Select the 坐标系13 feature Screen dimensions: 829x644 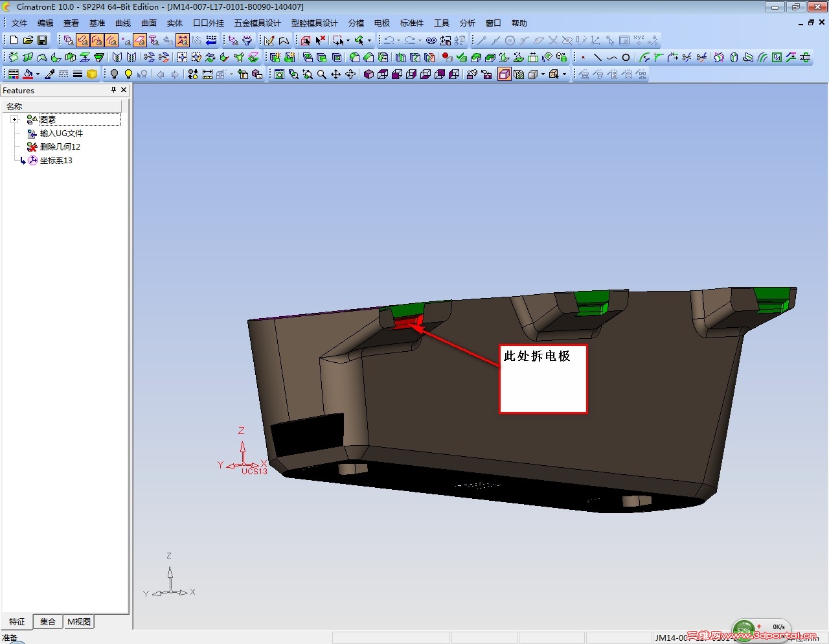(x=56, y=161)
